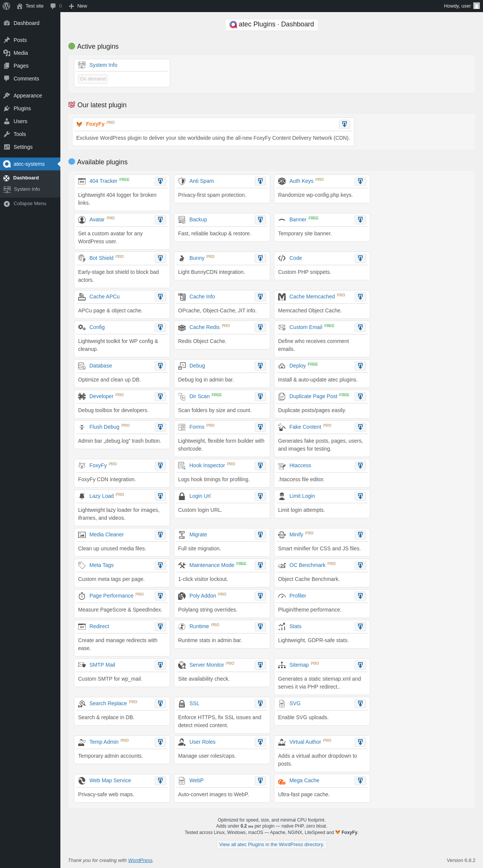This screenshot has width=483, height=868.
Task: Open the Maintenance Mode plugin link
Action: coord(212,565)
